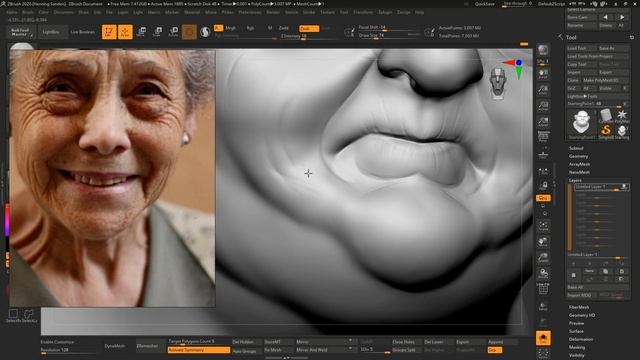Open the Zplugin menu
640x360 pixels.
pos(385,12)
